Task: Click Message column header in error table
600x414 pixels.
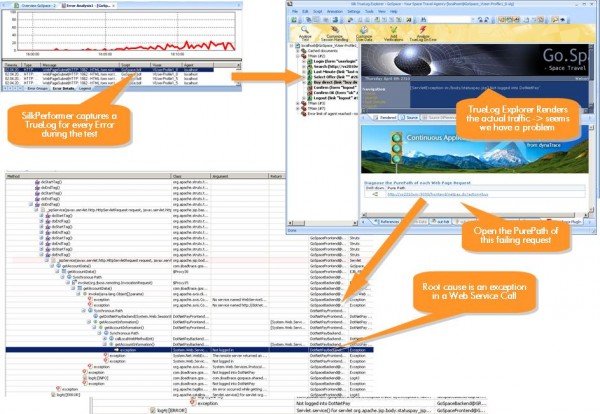Action: (x=80, y=65)
